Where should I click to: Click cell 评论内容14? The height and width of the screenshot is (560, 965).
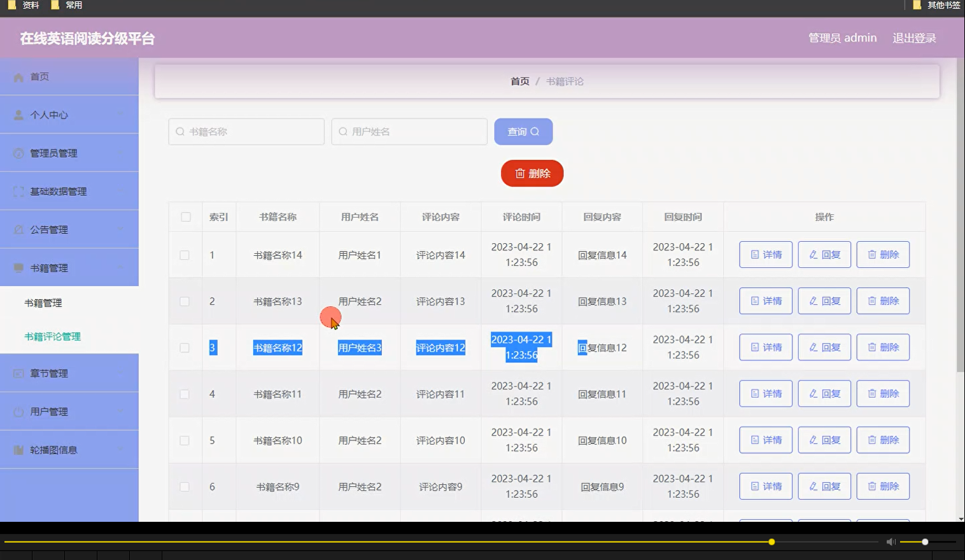[440, 255]
